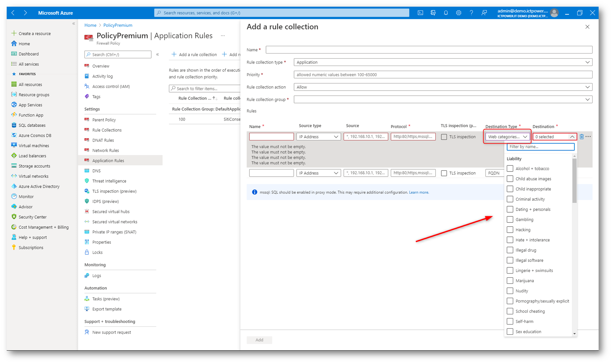Open the notifications bell icon
612x364 pixels.
click(446, 13)
